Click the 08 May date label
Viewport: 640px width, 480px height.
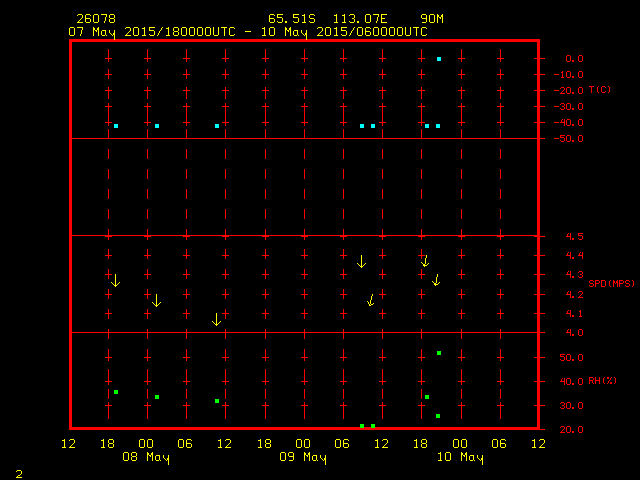coord(146,458)
